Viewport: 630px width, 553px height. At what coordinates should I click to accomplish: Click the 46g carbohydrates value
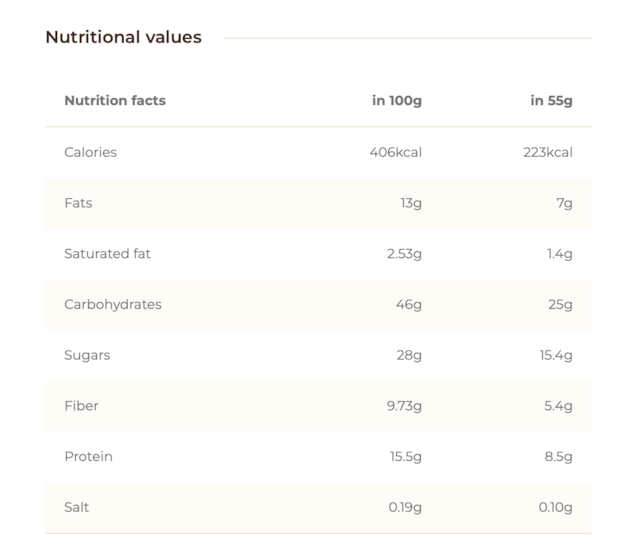coord(409,304)
